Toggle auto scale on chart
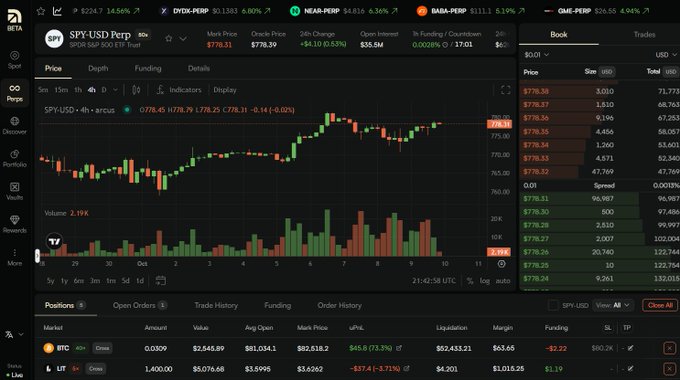The image size is (680, 380). [503, 281]
